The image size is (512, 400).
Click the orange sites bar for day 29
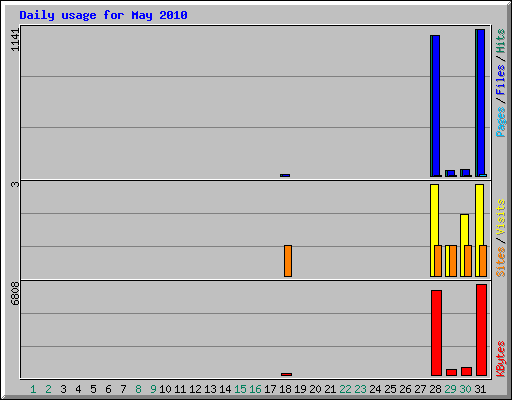[453, 261]
